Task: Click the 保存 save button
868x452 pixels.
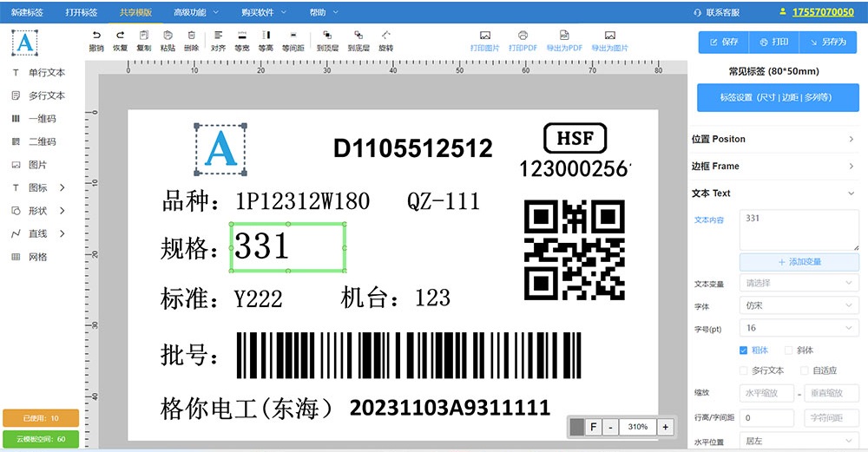Action: click(x=723, y=42)
